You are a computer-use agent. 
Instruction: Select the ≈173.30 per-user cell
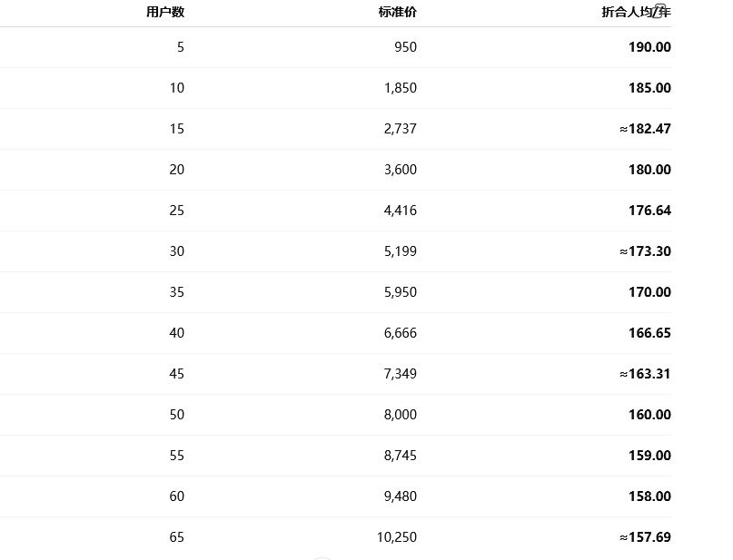(645, 251)
